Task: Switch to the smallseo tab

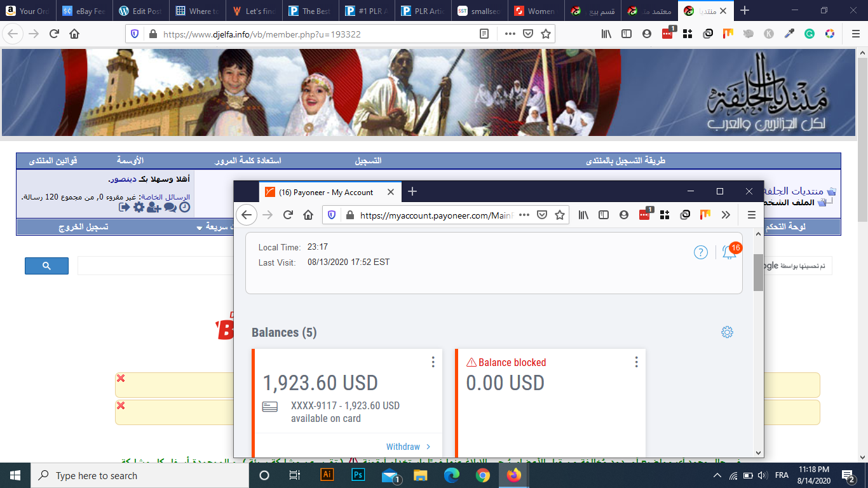Action: (x=481, y=11)
